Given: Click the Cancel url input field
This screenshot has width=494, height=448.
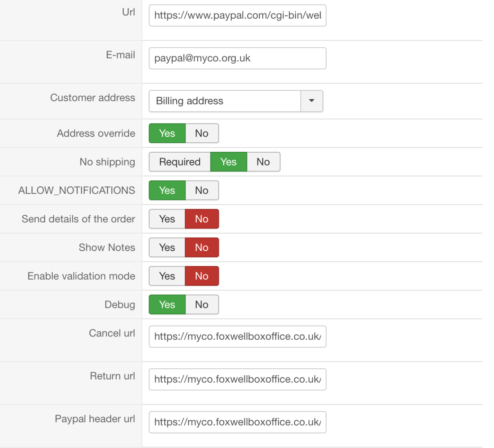Looking at the screenshot, I should tap(237, 336).
